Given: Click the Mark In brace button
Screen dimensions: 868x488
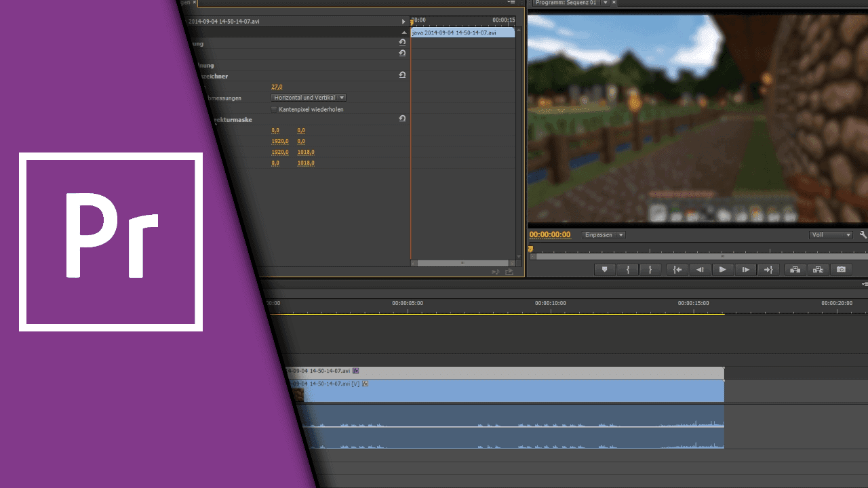Looking at the screenshot, I should coord(628,269).
